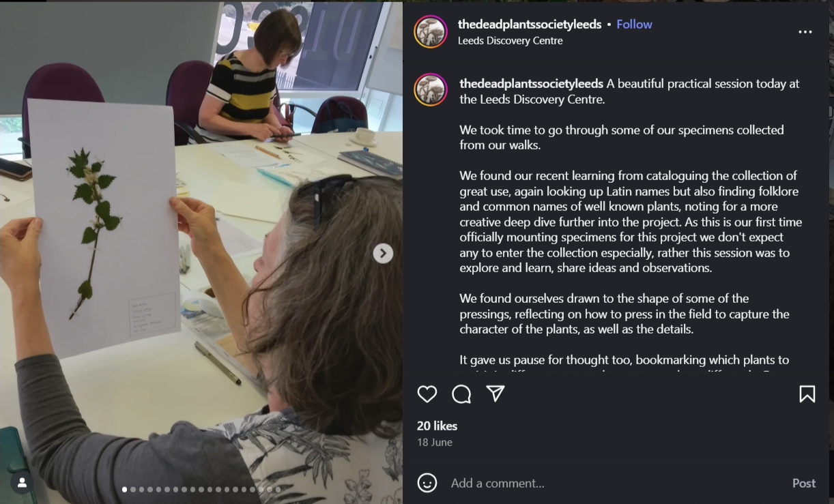Open the 18 June post date

coord(435,442)
